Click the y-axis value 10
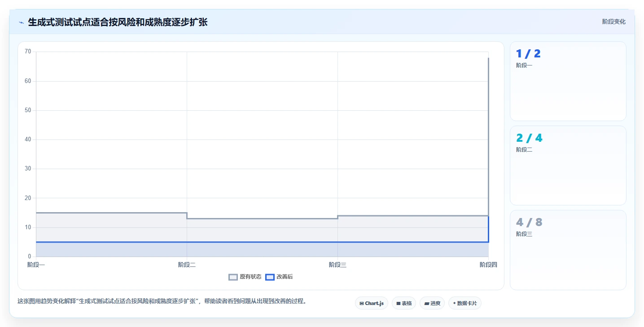The width and height of the screenshot is (644, 327). [28, 227]
